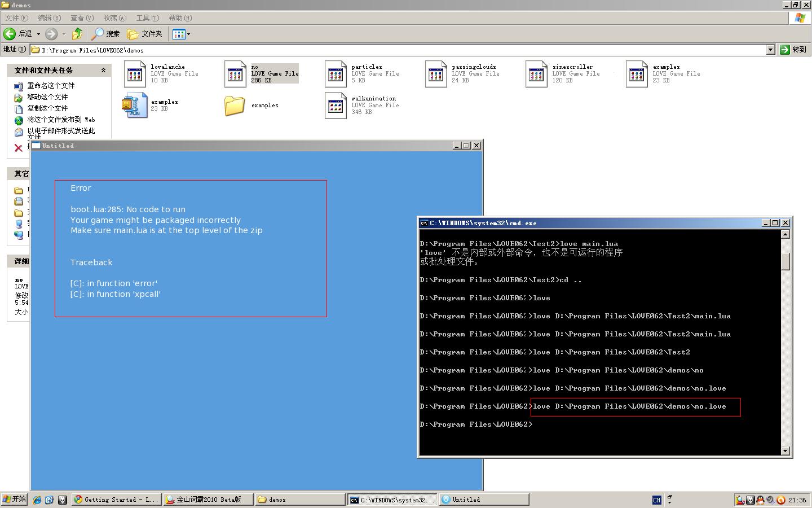Click the green Back arrow in Explorer toolbar
This screenshot has width=812, height=508.
pyautogui.click(x=10, y=34)
